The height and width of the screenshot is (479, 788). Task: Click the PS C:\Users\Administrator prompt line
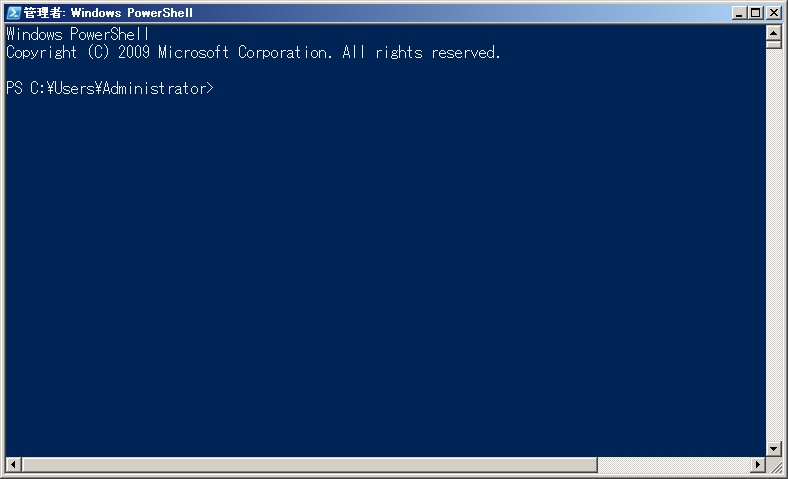point(110,89)
